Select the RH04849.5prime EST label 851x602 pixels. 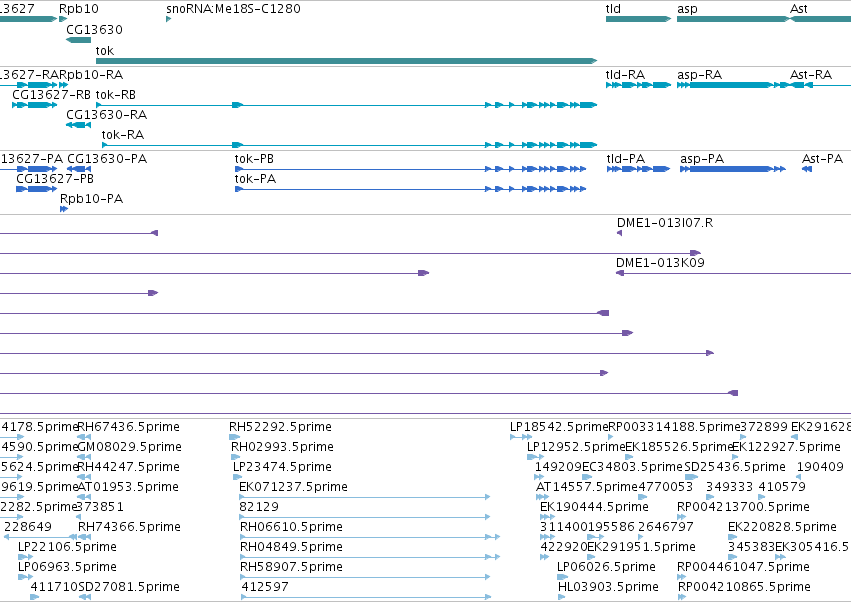[291, 547]
